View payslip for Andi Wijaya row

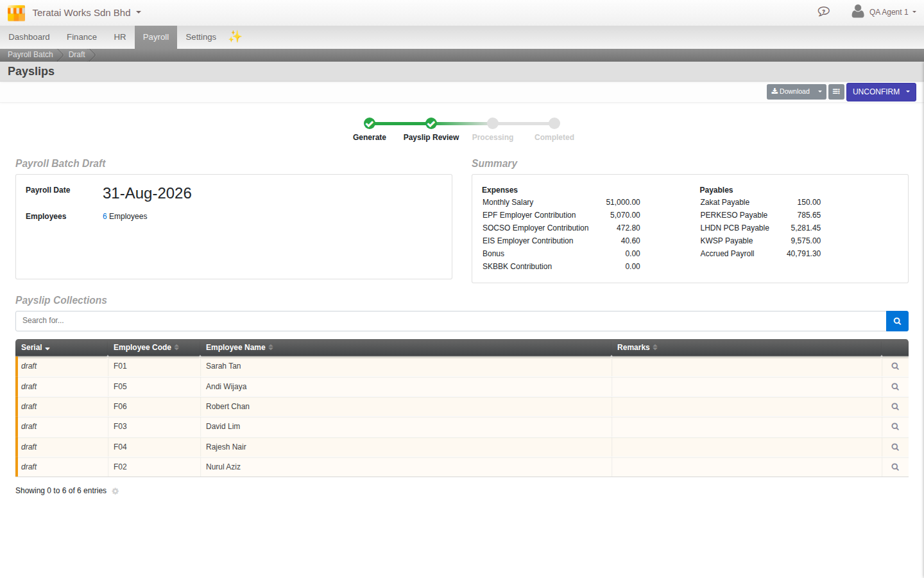coord(895,387)
